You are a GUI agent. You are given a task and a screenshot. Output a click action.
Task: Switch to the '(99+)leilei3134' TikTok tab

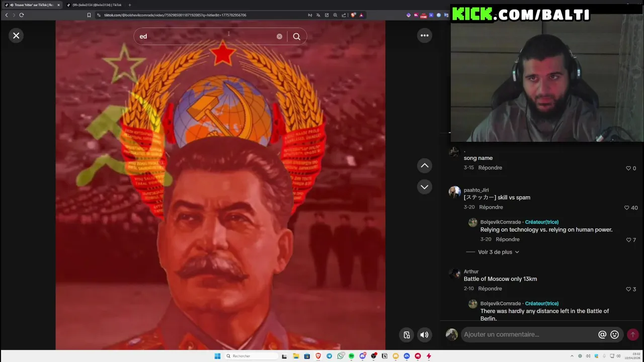click(x=97, y=5)
